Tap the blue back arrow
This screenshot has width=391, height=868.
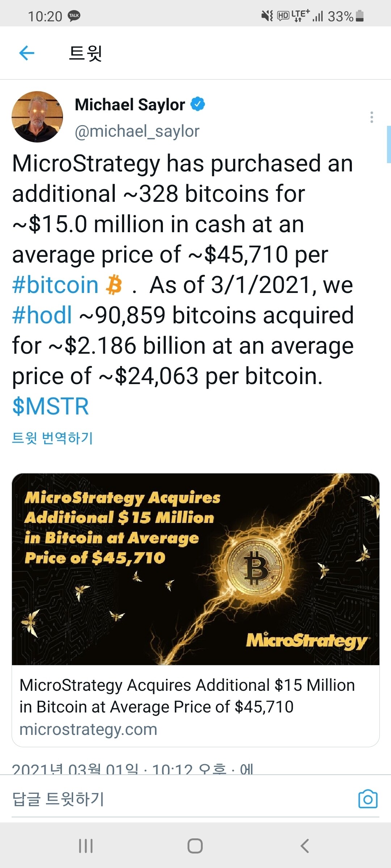pyautogui.click(x=27, y=53)
